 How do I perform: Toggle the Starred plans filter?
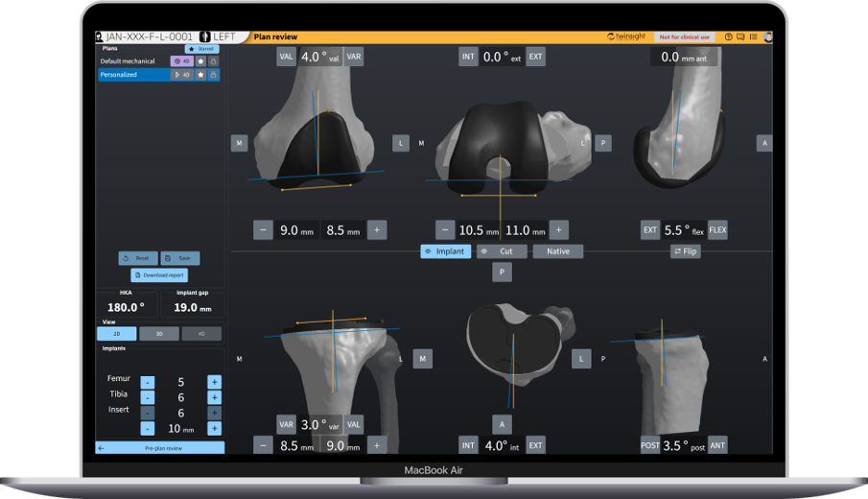[x=201, y=48]
